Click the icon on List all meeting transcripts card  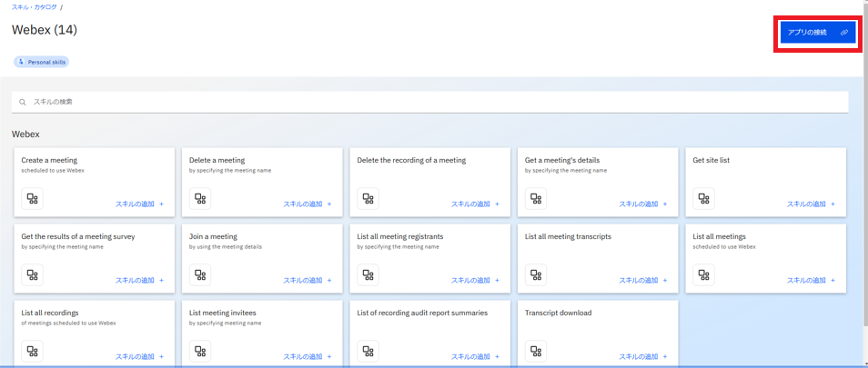click(536, 274)
